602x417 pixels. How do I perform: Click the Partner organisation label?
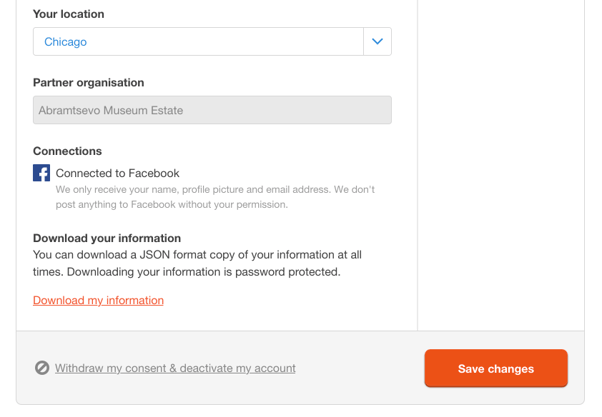coord(89,83)
